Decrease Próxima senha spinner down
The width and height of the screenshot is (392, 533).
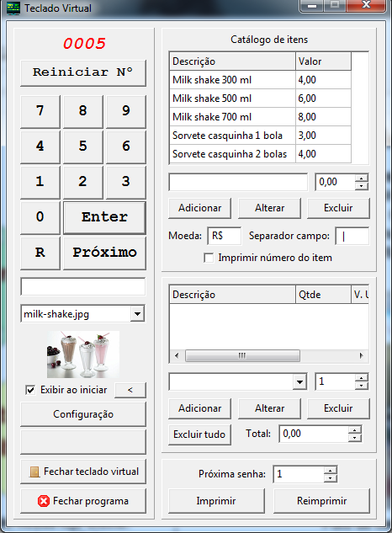[x=331, y=478]
